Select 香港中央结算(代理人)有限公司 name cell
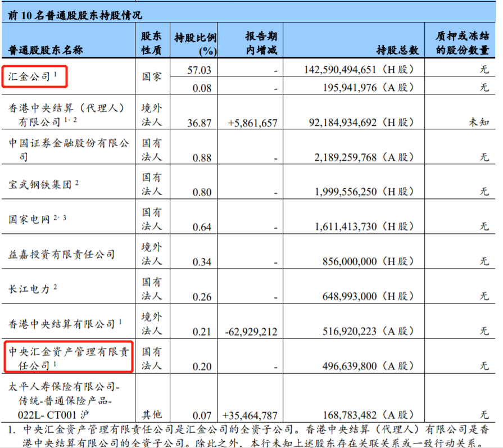This screenshot has width=503, height=448. tap(66, 115)
